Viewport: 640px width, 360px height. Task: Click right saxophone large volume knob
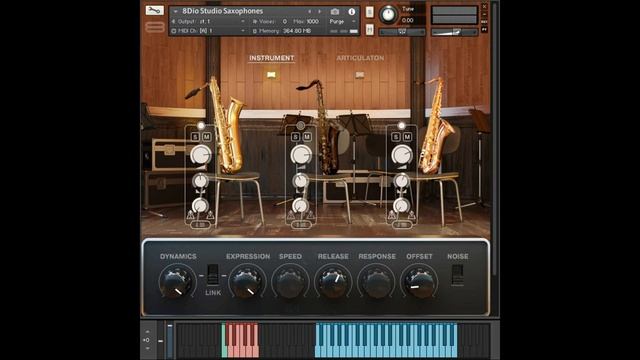[x=402, y=155]
